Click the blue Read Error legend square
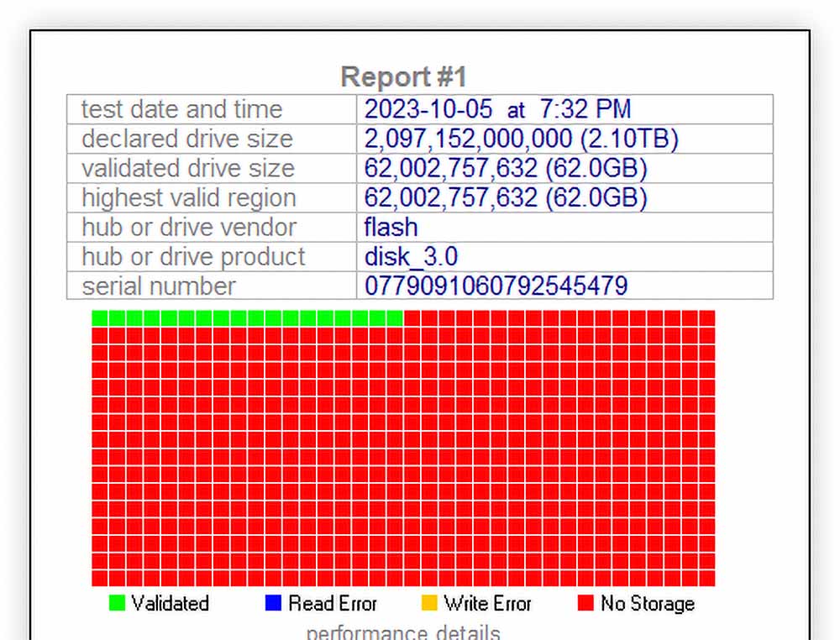The width and height of the screenshot is (840, 640). point(272,603)
